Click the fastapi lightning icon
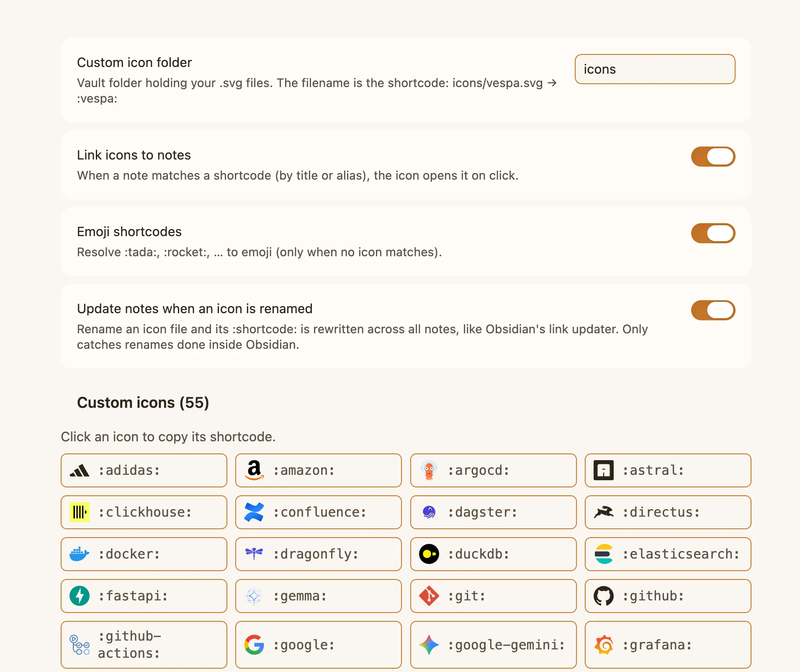Image resolution: width=800 pixels, height=672 pixels. pos(80,596)
